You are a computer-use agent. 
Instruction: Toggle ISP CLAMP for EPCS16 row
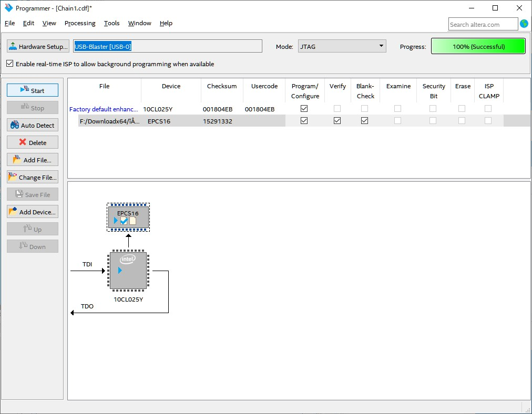pyautogui.click(x=488, y=120)
